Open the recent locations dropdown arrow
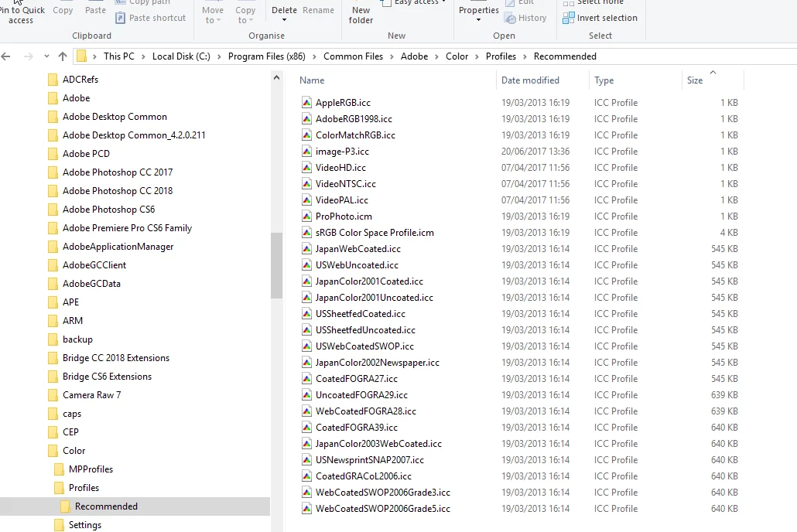Image resolution: width=797 pixels, height=532 pixels. click(x=46, y=56)
